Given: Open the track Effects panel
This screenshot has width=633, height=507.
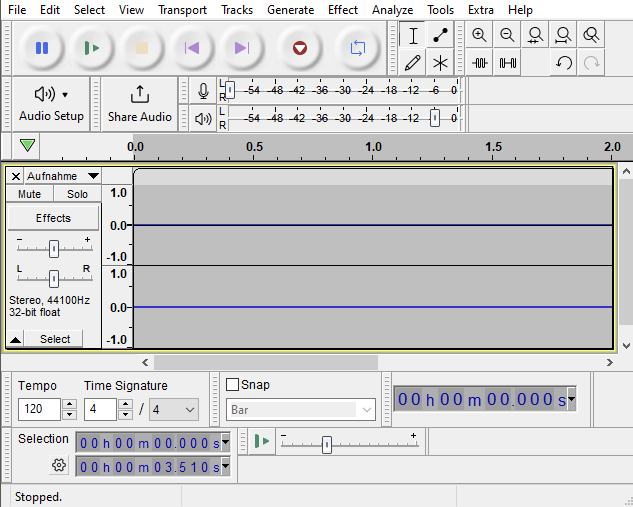Looking at the screenshot, I should coord(53,218).
